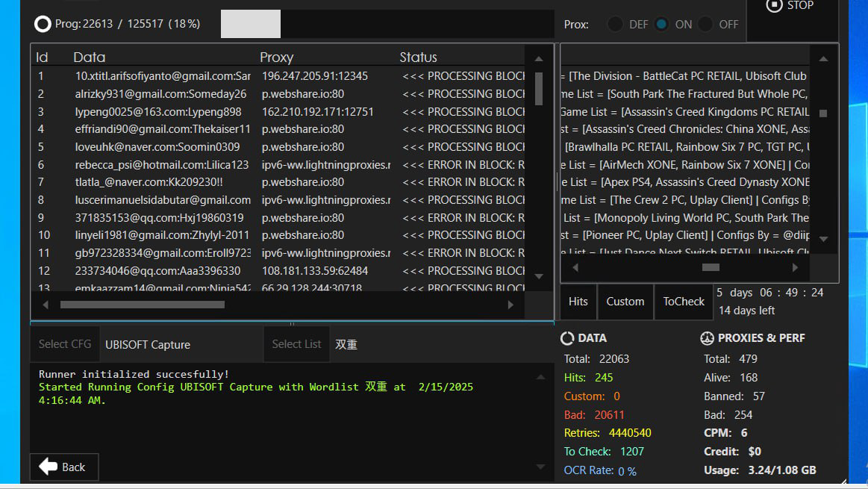Image resolution: width=868 pixels, height=489 pixels.
Task: Click the To Check value 1207
Action: [632, 452]
